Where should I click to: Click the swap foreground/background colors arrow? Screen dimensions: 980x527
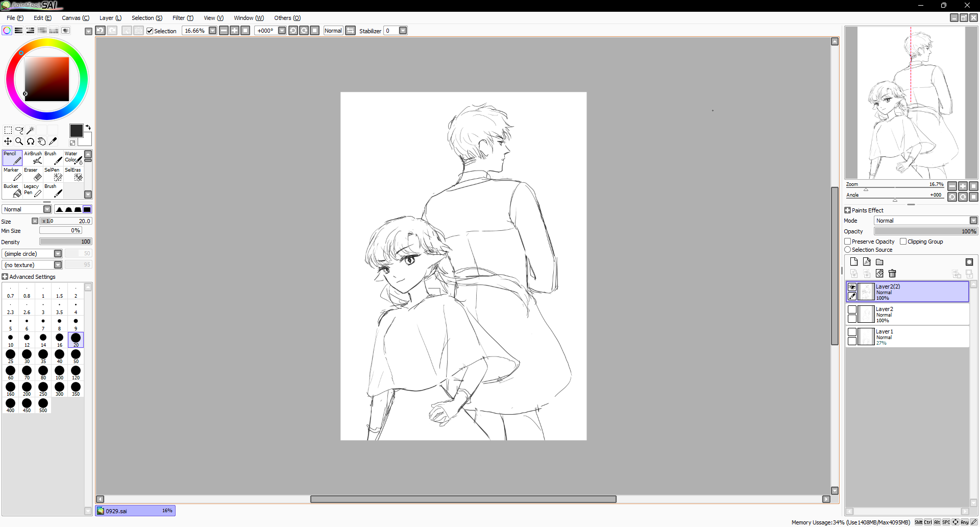coord(88,127)
